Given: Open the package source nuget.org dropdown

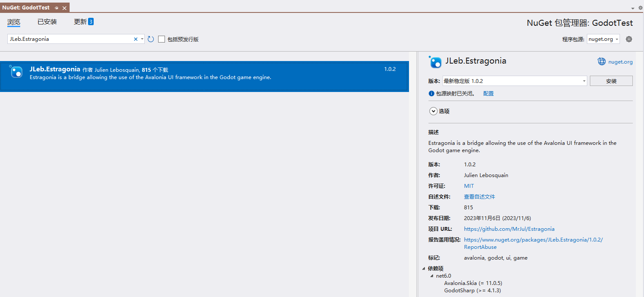Looking at the screenshot, I should [x=603, y=39].
